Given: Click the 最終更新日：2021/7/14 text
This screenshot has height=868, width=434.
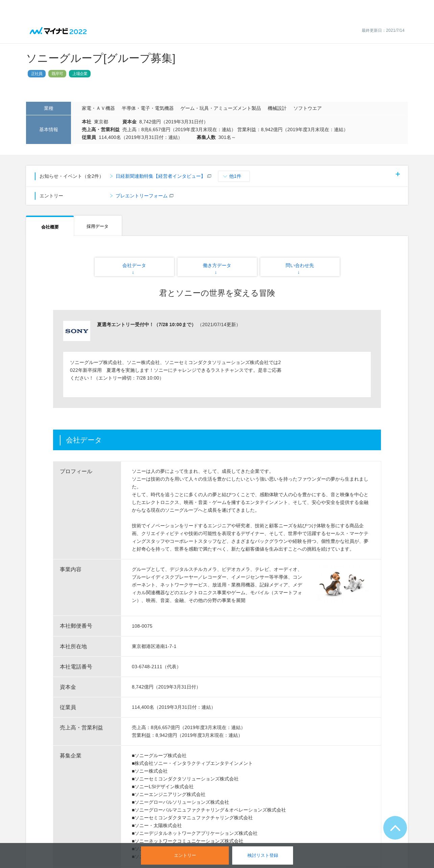Looking at the screenshot, I should [383, 30].
